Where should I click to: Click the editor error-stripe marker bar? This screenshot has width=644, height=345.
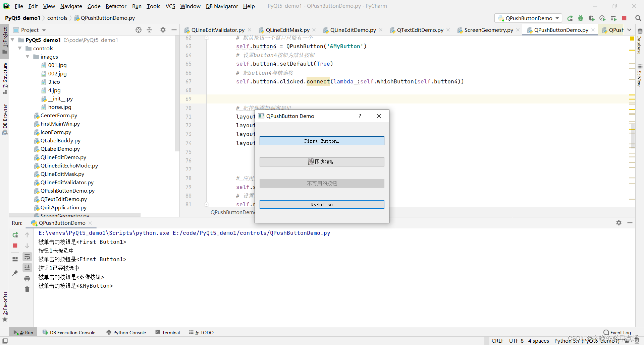632,121
